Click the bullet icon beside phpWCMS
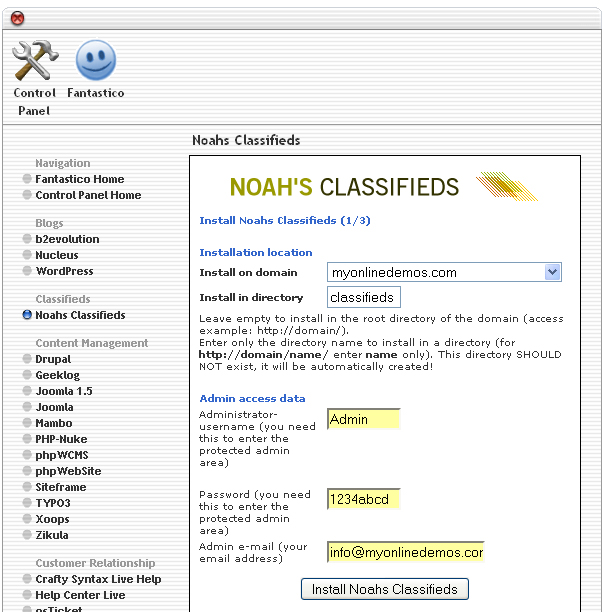Image resolution: width=602 pixels, height=612 pixels. pos(27,455)
